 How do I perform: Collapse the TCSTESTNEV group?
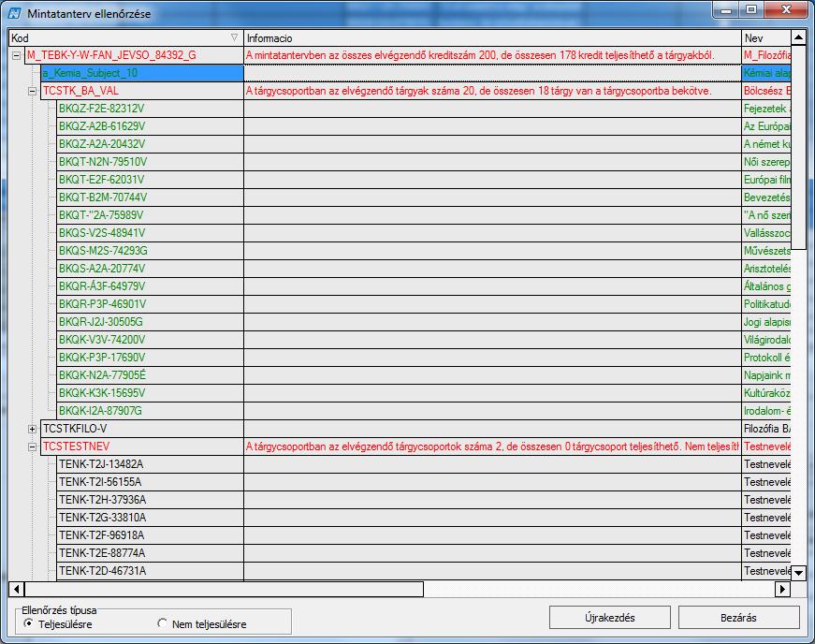[32, 447]
